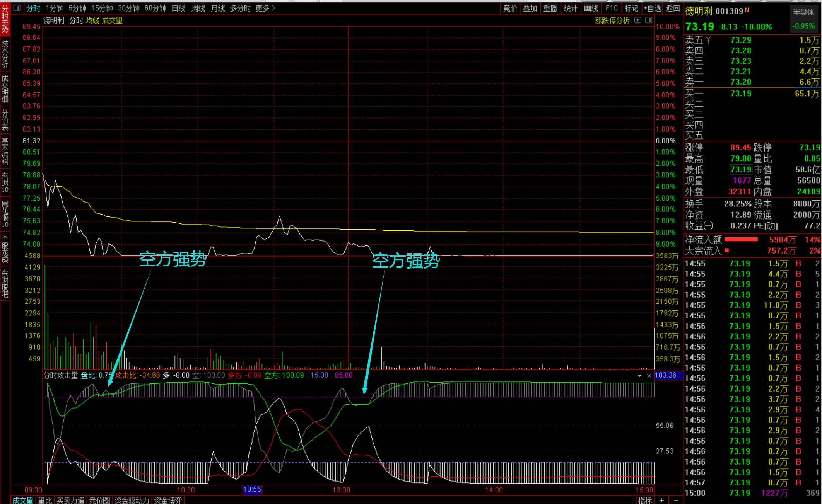Click the 10:55 time marker

[252, 490]
